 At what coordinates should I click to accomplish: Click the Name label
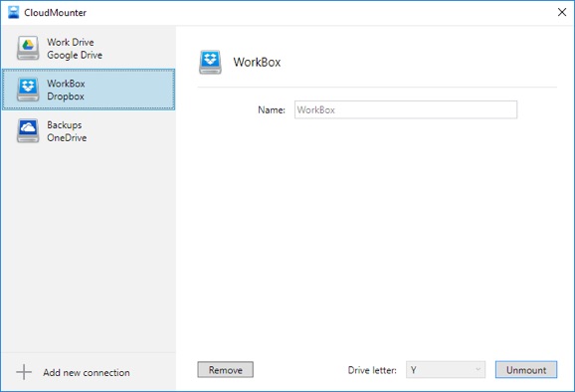[x=272, y=110]
